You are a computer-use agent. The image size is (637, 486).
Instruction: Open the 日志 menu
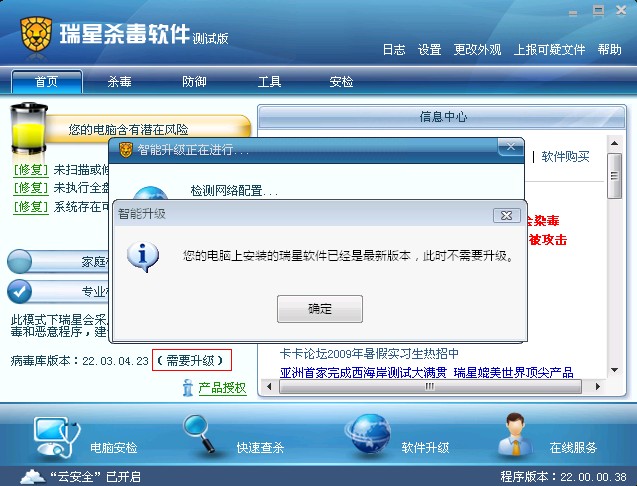tap(394, 50)
